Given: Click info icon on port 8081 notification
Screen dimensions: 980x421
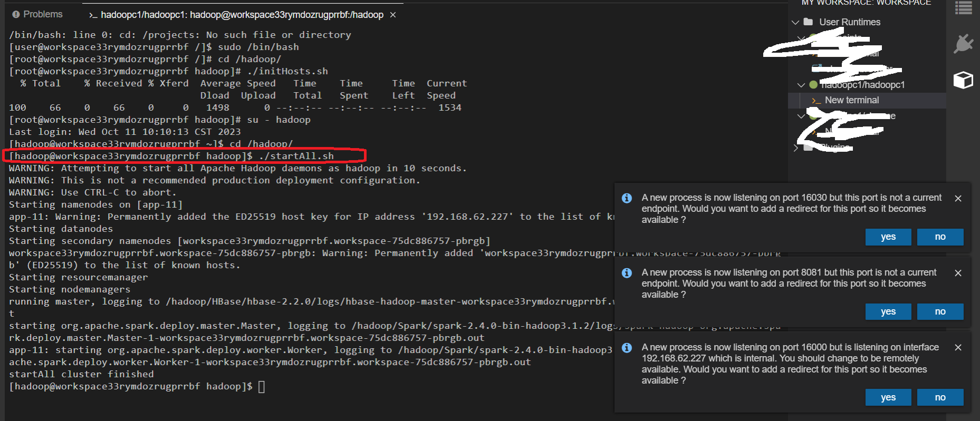Looking at the screenshot, I should 627,273.
